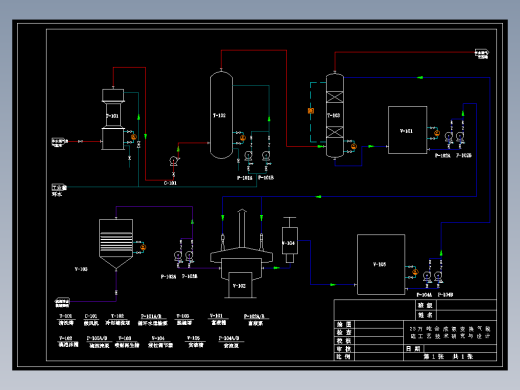This screenshot has height=390, width=520.
Task: Select the C-101 blower symbol
Action: point(174,161)
